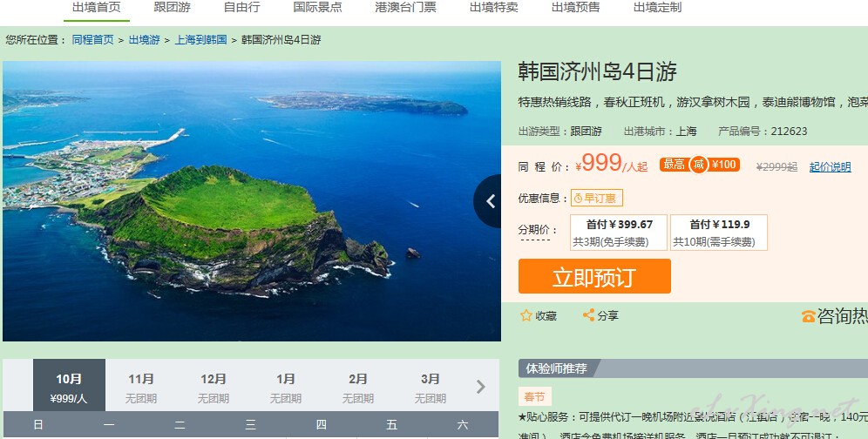
Task: Open the 12月 month tab
Action: tap(214, 388)
